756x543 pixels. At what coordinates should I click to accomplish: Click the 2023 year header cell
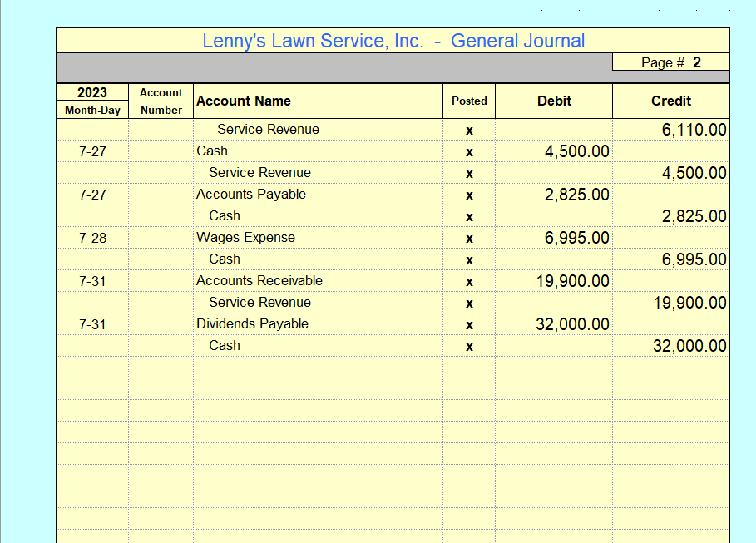pyautogui.click(x=91, y=92)
